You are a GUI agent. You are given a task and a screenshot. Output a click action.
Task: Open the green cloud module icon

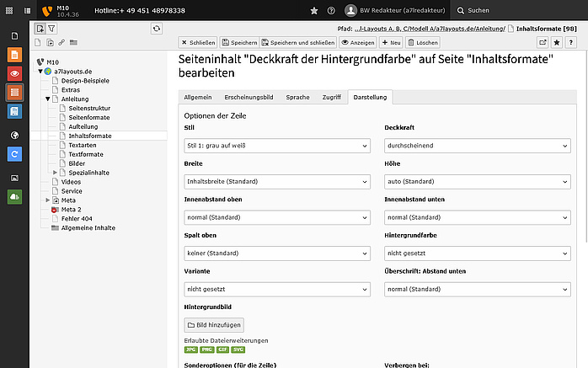pyautogui.click(x=14, y=197)
